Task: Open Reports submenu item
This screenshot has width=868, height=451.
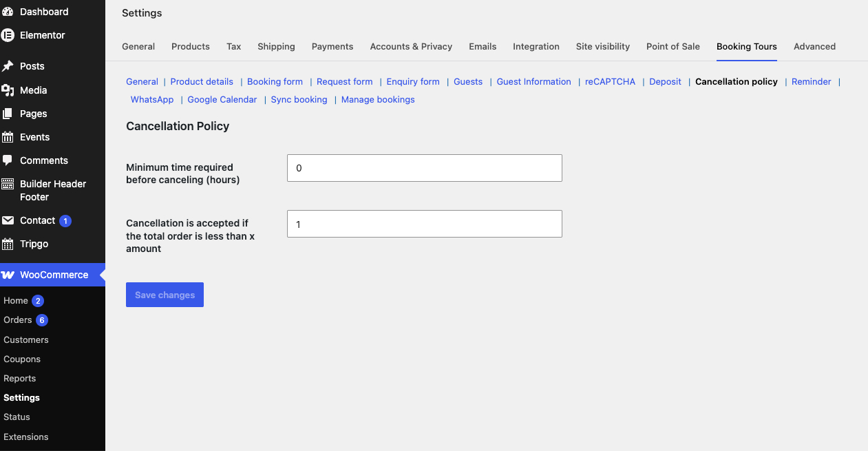Action: (20, 378)
